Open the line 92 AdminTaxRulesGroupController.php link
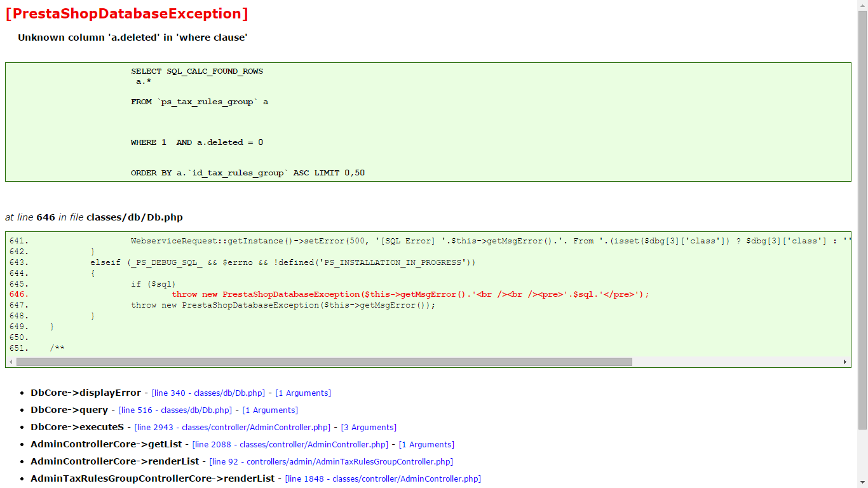Viewport: 868px width, 488px height. [x=331, y=462]
